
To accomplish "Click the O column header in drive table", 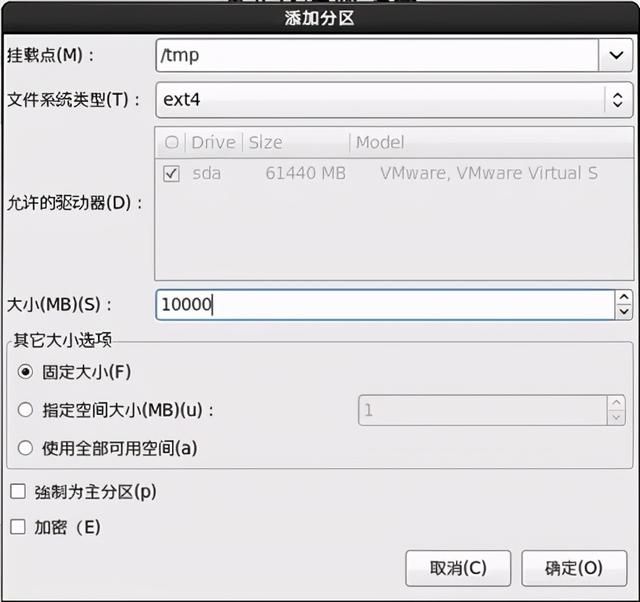I will [171, 142].
